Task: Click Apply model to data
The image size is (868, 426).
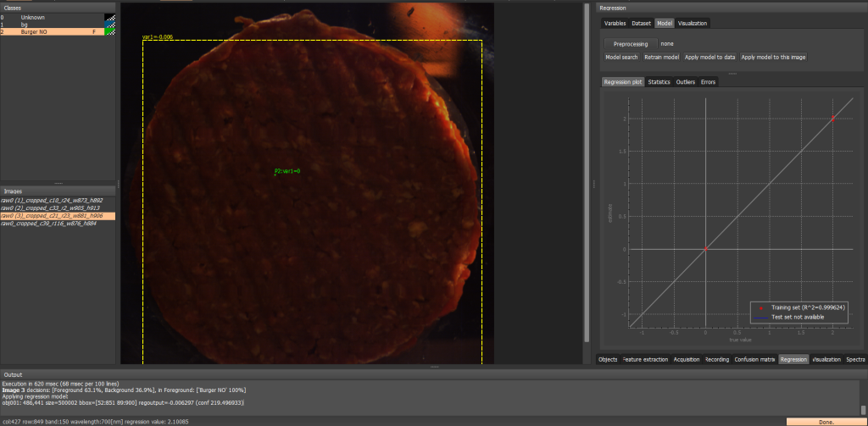Action: pyautogui.click(x=709, y=57)
